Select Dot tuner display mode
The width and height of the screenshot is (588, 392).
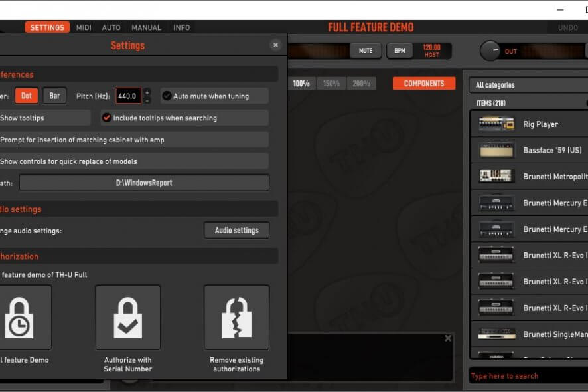(x=27, y=96)
